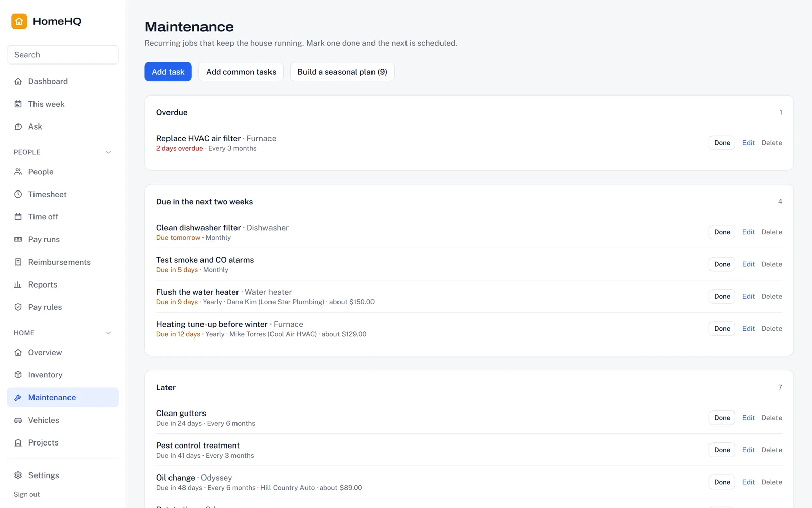Click the Timesheet clock icon

18,194
